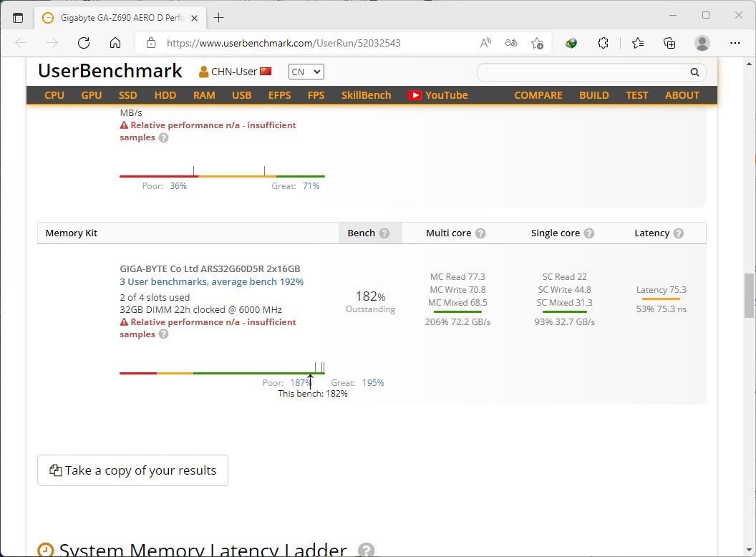Click the UserBenchmark logo
756x557 pixels.
point(110,71)
